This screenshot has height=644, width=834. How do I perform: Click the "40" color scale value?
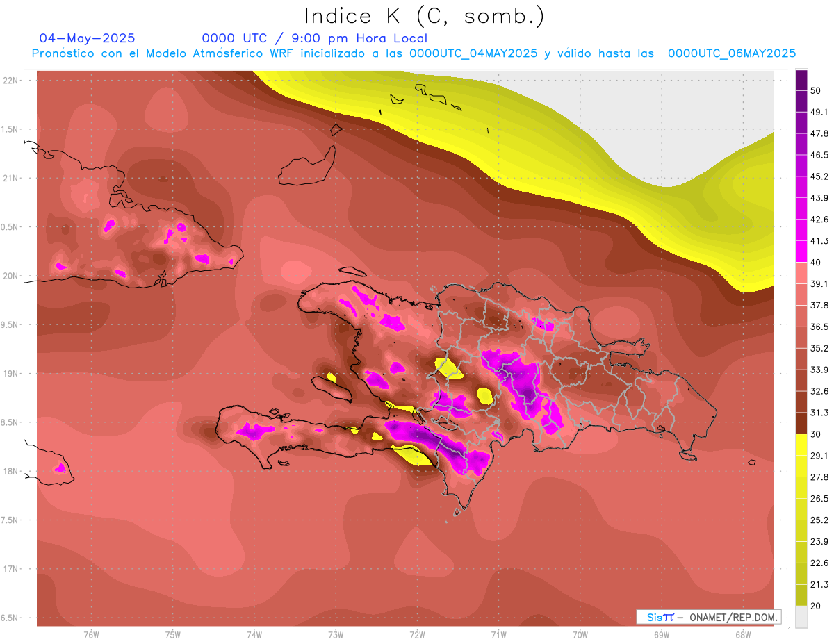(816, 262)
